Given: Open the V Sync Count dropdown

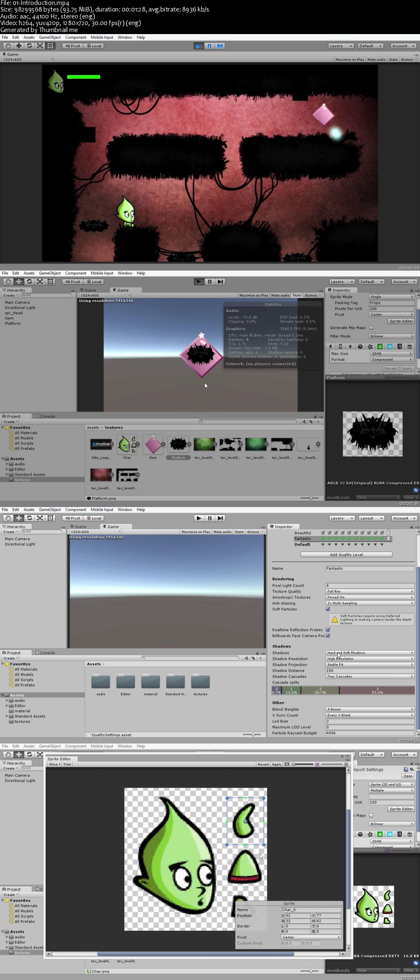Looking at the screenshot, I should [370, 715].
